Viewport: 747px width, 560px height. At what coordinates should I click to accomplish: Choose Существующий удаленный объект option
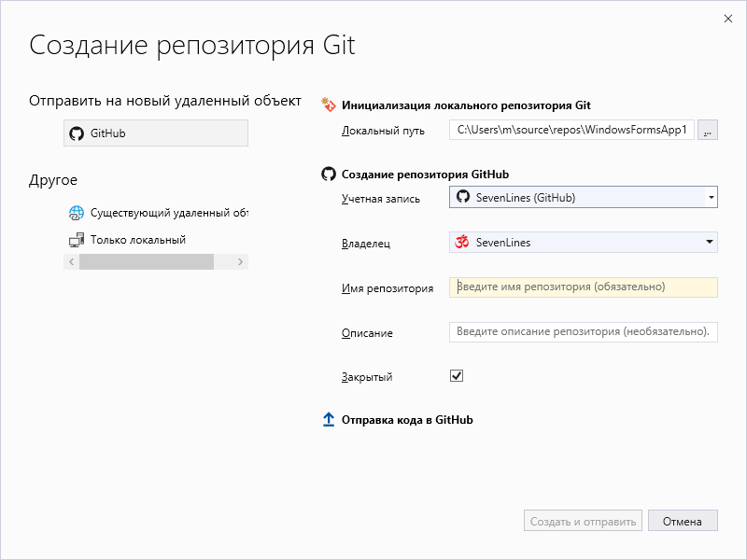tap(158, 213)
